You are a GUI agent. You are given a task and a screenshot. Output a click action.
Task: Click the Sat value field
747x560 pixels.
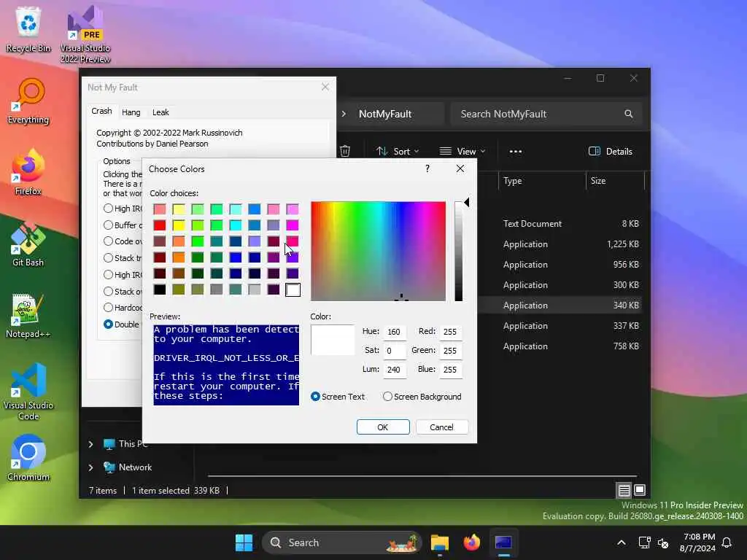[x=395, y=351]
